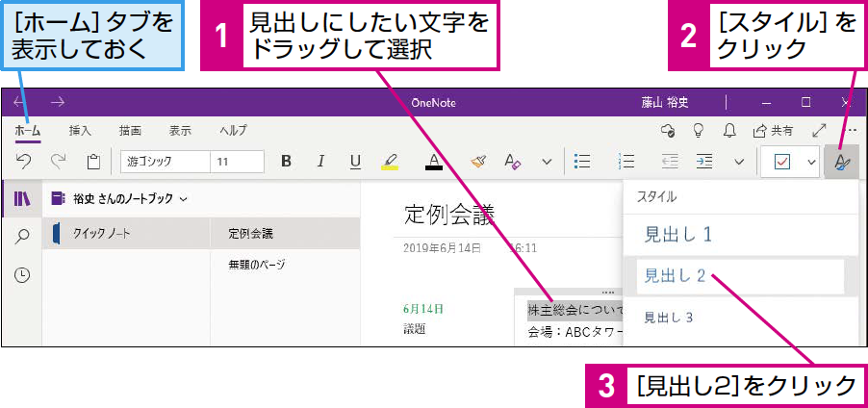This screenshot has width=868, height=408.
Task: Check the cloud sync status icon
Action: pos(668,130)
